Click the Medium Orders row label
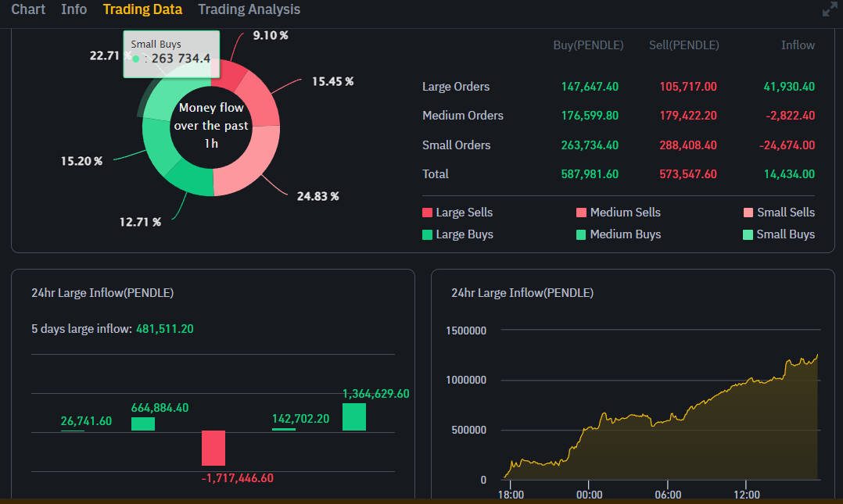843x504 pixels. [x=463, y=116]
